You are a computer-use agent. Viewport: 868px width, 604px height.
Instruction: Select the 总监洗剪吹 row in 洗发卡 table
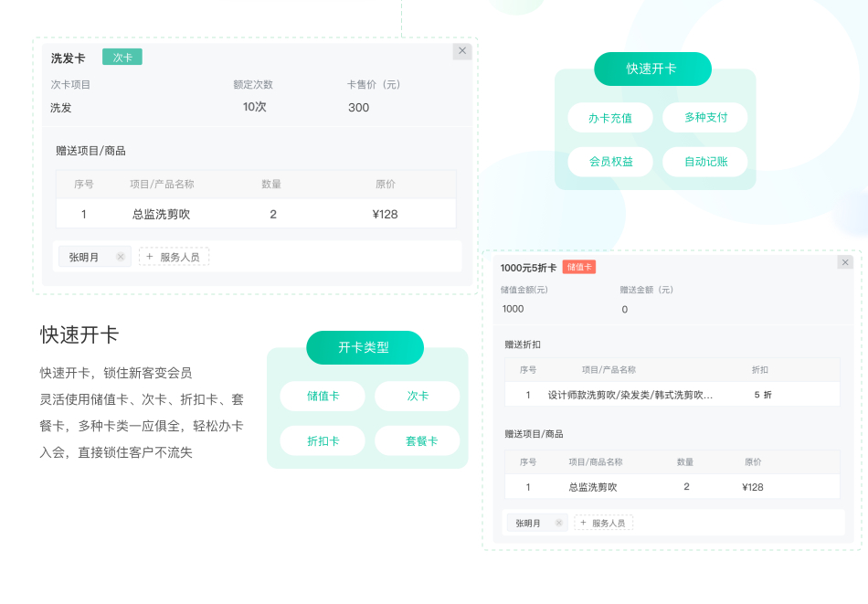pyautogui.click(x=256, y=214)
